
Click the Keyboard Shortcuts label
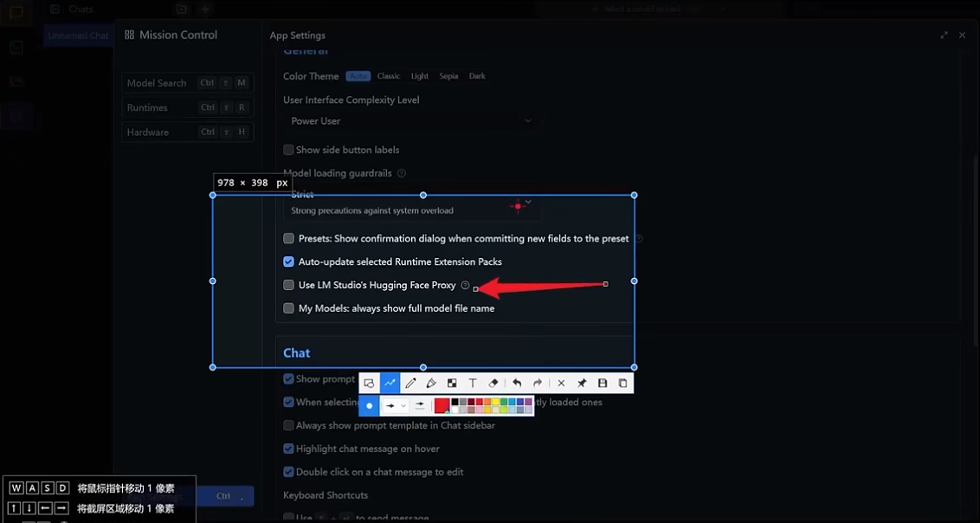[326, 495]
